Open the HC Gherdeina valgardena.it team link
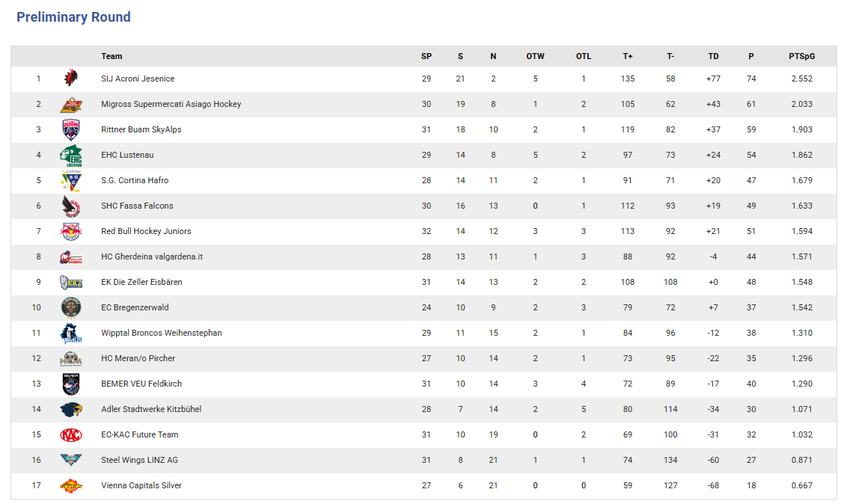 [152, 256]
